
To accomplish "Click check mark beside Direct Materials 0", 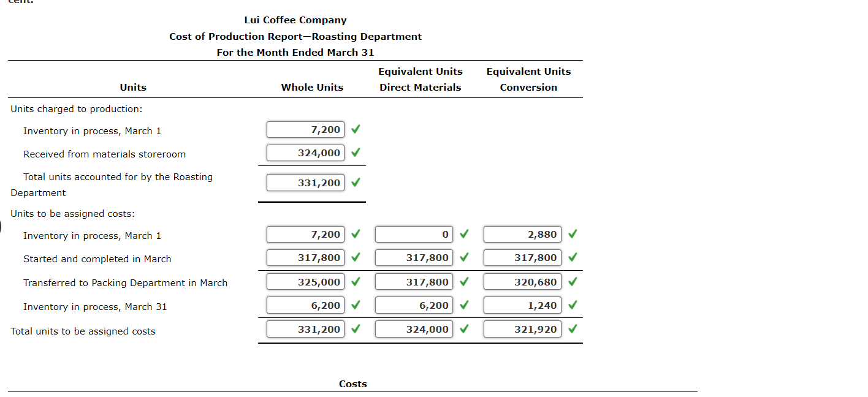I will (x=464, y=234).
